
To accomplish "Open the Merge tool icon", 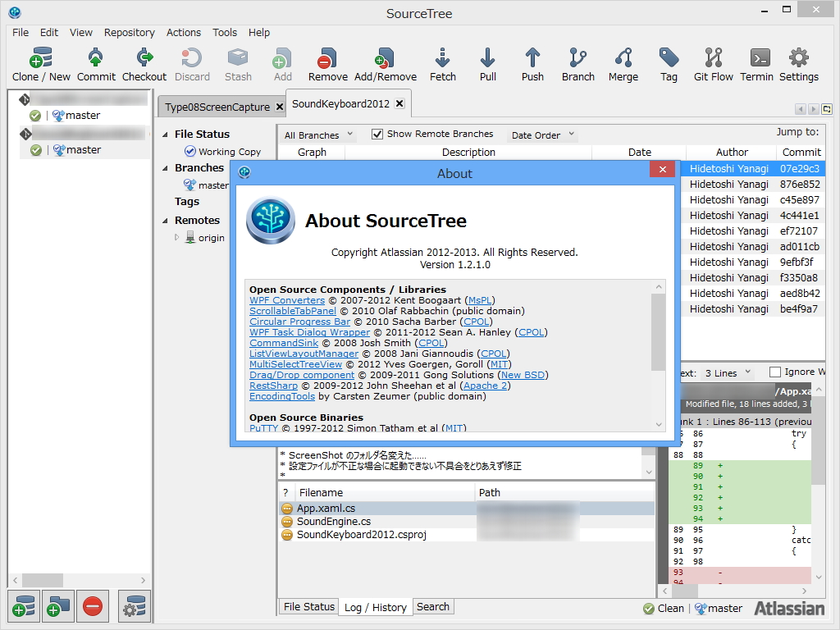I will (x=623, y=64).
